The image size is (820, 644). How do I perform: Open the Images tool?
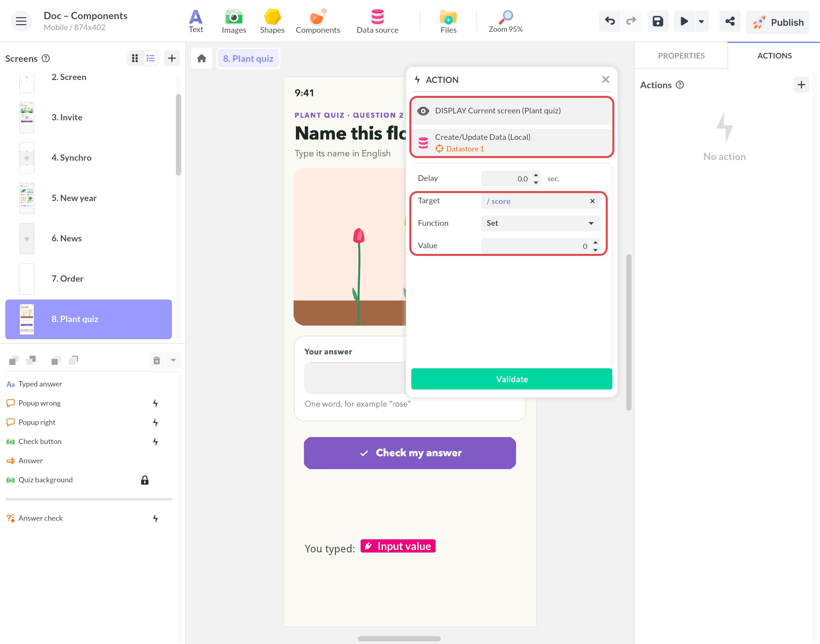234,21
